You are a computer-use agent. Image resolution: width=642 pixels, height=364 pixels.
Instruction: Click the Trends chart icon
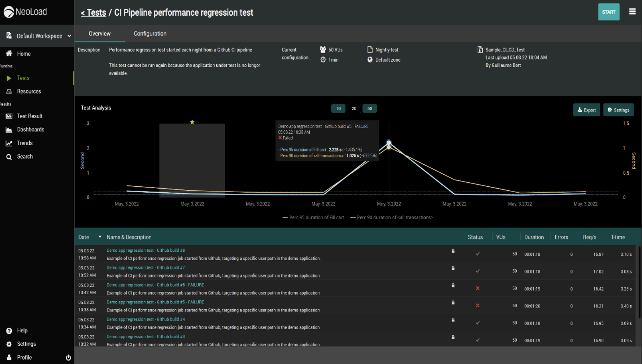pos(9,143)
